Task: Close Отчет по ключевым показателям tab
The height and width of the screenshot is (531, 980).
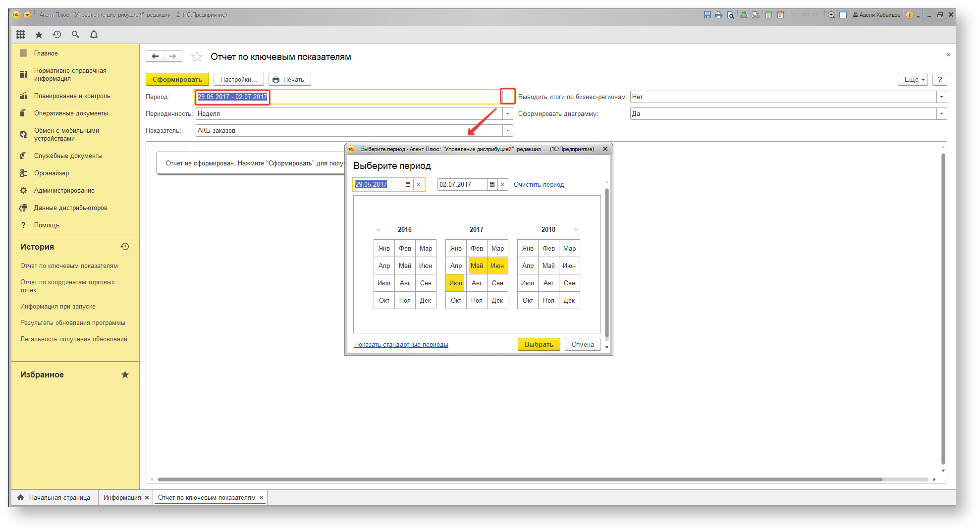Action: [261, 497]
